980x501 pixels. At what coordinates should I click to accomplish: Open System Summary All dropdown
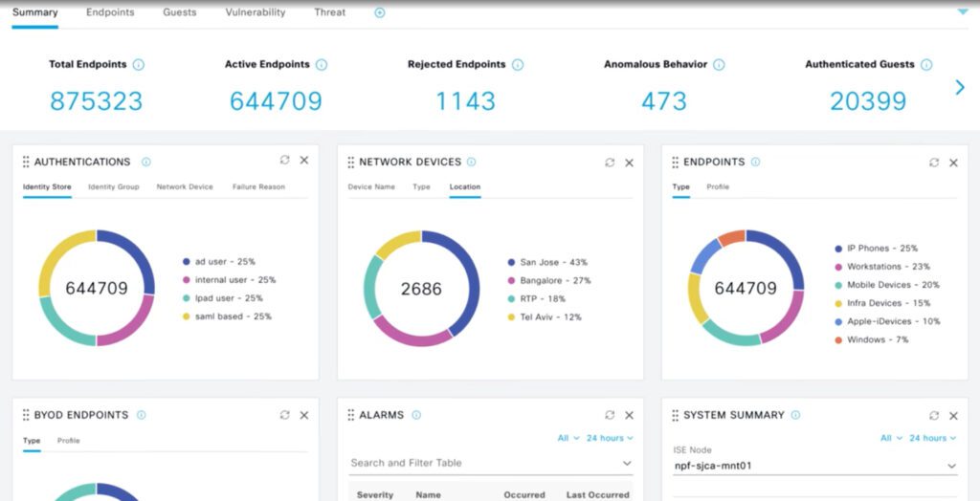891,438
